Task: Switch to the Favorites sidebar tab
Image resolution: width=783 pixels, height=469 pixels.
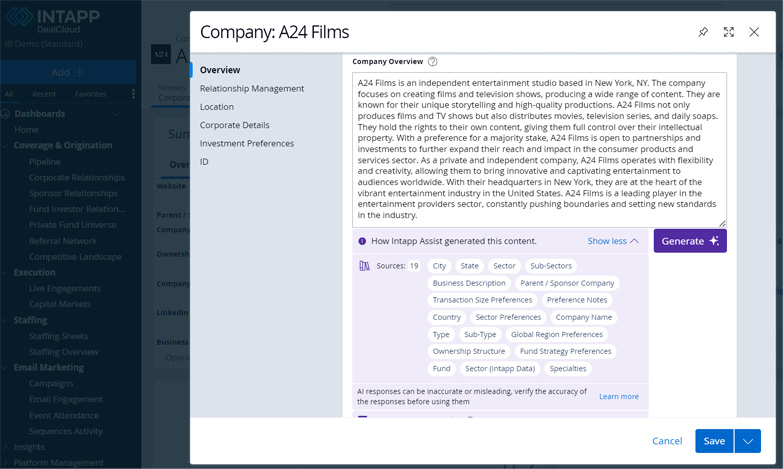Action: pos(90,94)
